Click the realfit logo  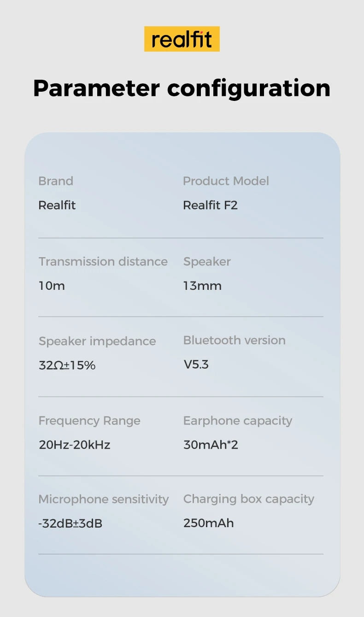[x=182, y=39]
